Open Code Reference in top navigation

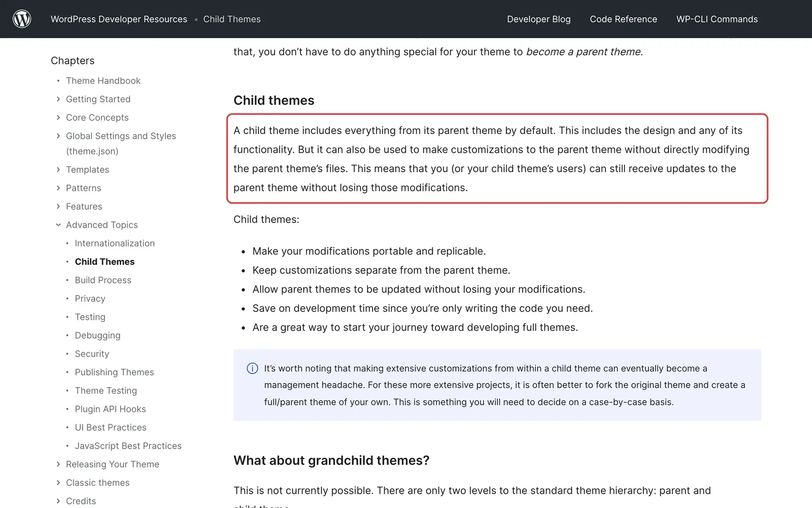pos(623,19)
